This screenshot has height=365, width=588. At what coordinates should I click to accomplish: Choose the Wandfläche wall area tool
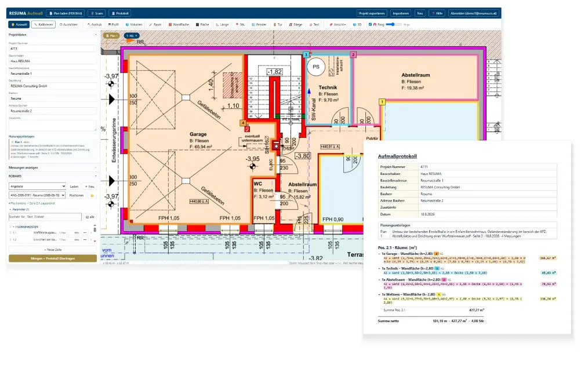click(179, 24)
